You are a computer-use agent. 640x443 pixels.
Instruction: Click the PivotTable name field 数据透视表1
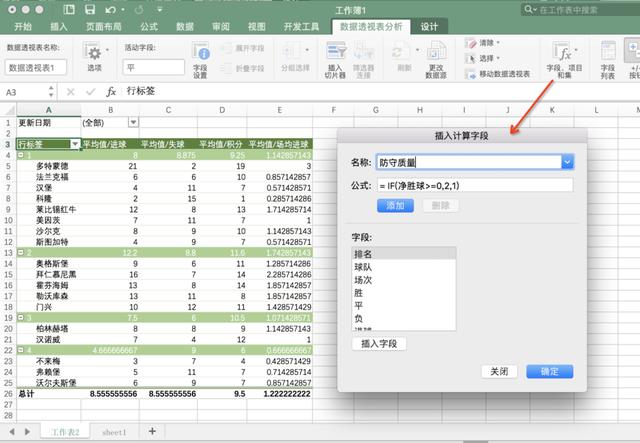coord(36,67)
